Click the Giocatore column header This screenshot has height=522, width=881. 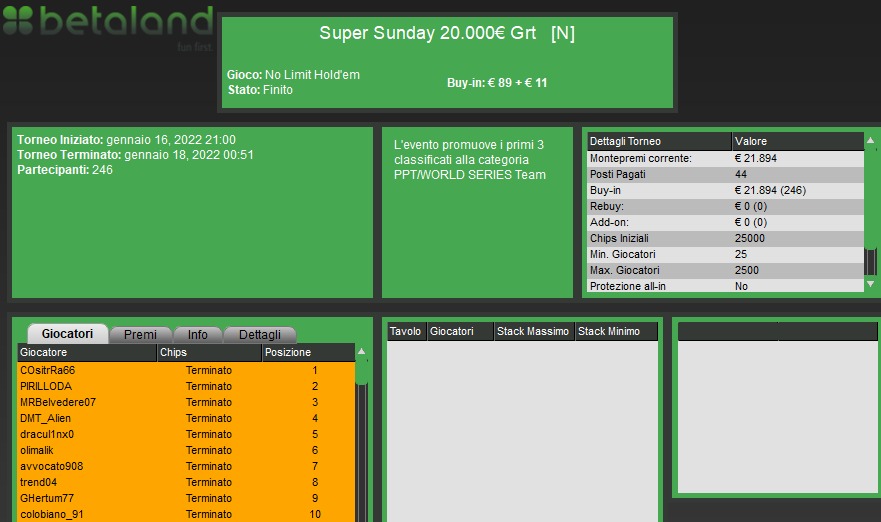tap(86, 352)
